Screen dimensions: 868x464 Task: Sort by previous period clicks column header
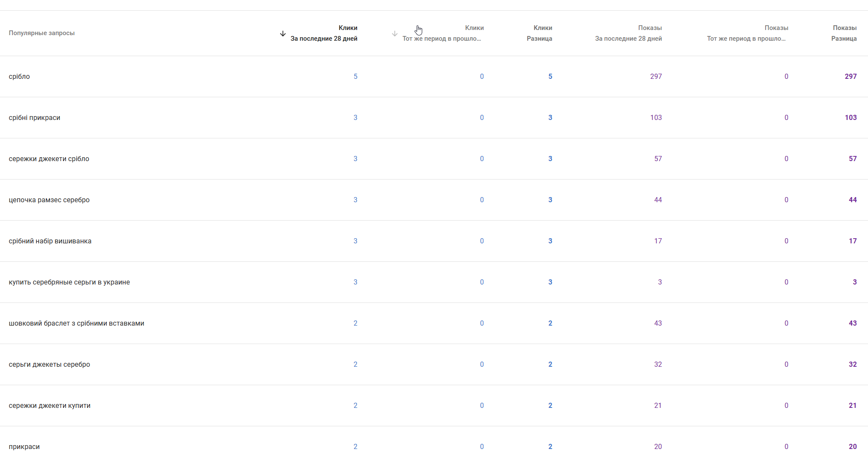(442, 33)
